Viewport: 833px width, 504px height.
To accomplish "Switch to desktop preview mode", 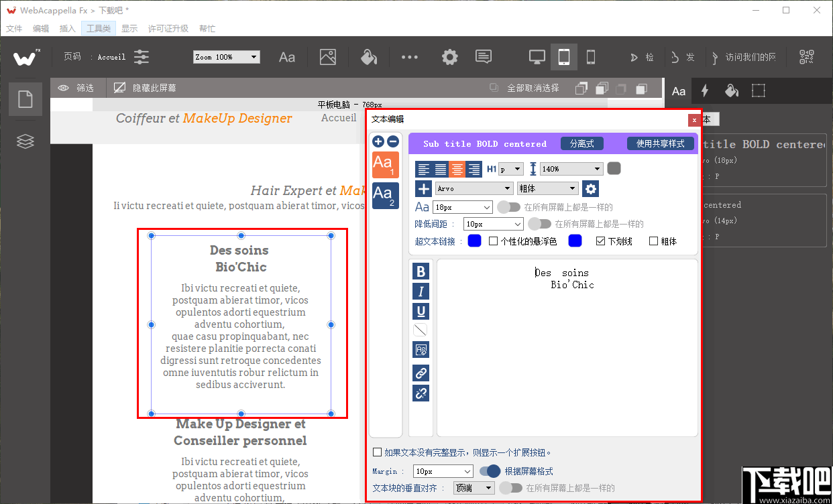I will pos(537,57).
